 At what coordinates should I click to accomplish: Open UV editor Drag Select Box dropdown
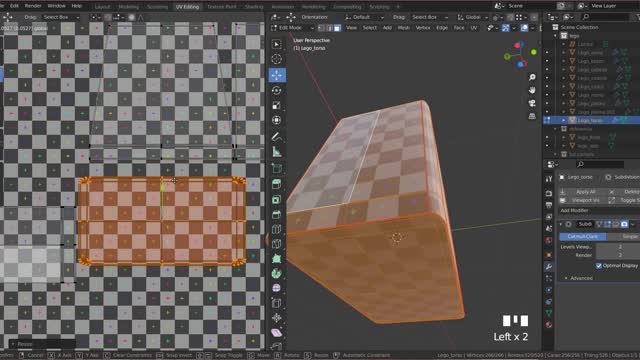(x=60, y=17)
